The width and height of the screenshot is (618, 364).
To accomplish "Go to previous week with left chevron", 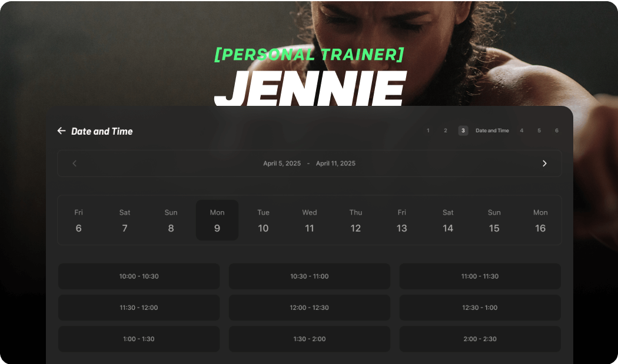I will click(x=74, y=163).
